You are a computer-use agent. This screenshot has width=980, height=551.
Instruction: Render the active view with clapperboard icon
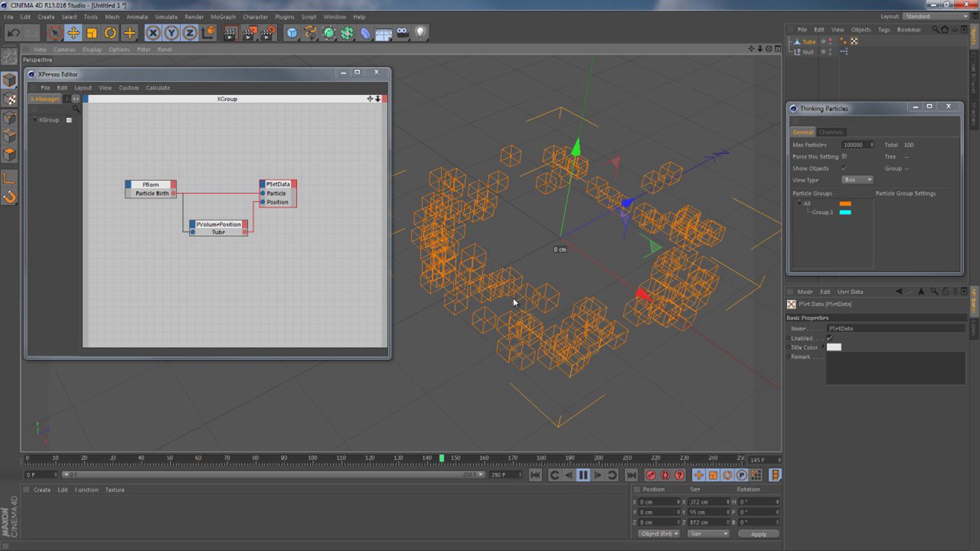pyautogui.click(x=230, y=33)
